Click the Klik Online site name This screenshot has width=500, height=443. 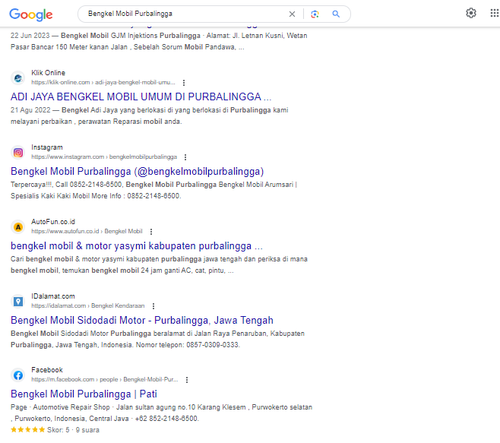point(48,73)
